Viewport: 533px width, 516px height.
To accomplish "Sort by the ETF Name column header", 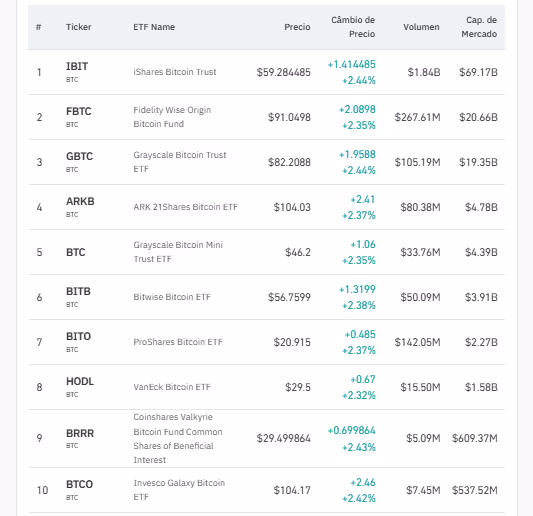I will (x=154, y=27).
